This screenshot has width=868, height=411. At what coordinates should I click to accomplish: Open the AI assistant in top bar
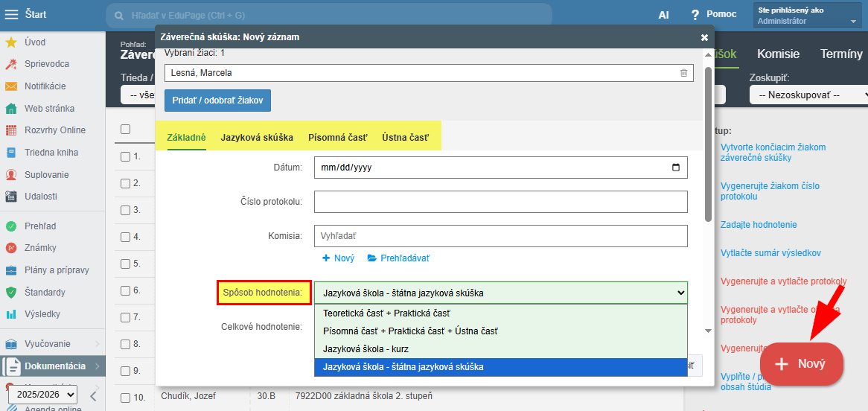663,15
